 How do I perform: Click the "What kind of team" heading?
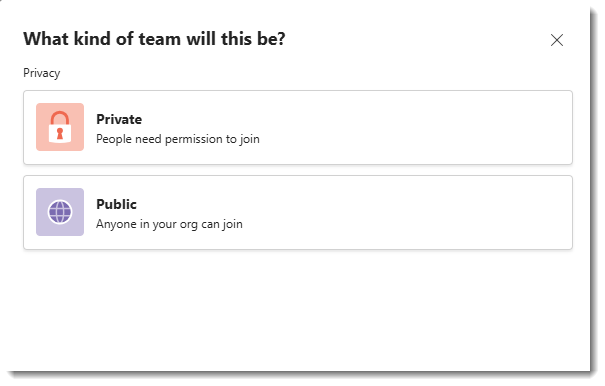pos(154,39)
